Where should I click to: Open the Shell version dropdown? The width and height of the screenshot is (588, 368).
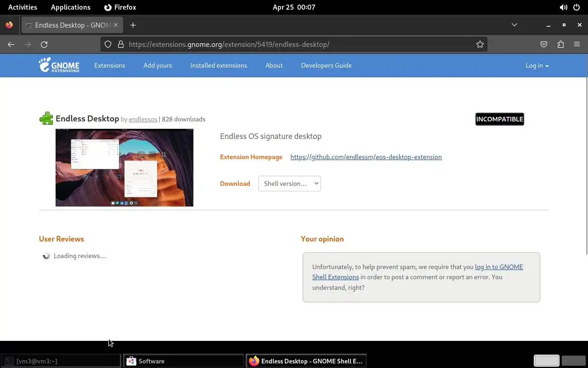[289, 184]
